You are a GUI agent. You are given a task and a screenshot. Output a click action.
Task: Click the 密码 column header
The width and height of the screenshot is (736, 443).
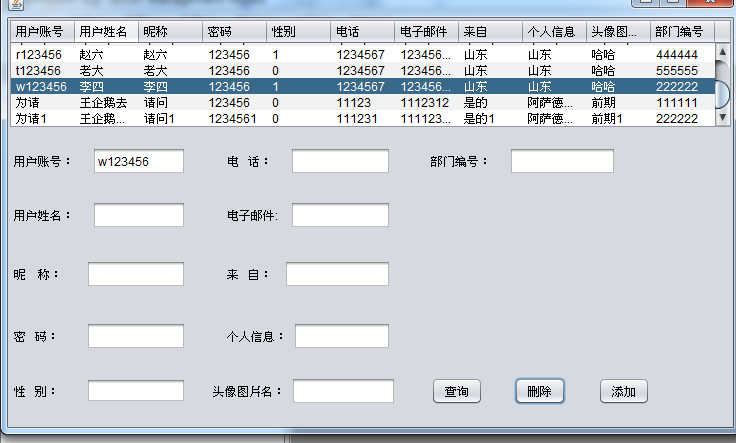(234, 32)
